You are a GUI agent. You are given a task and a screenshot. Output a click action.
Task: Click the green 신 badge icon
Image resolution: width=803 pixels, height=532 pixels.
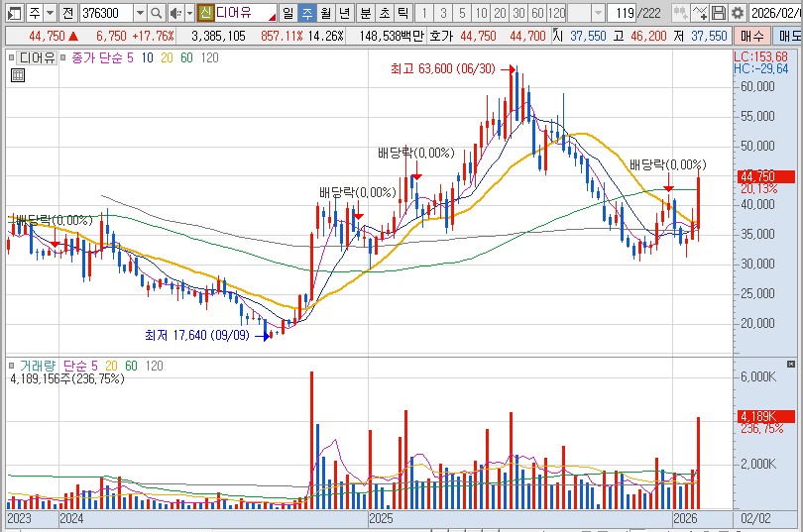coord(206,13)
